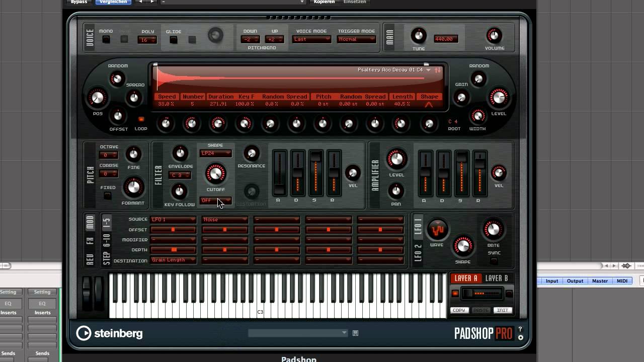Viewport: 644px width, 362px height.
Task: Toggle the Fixed pitch switch
Action: pyautogui.click(x=107, y=196)
